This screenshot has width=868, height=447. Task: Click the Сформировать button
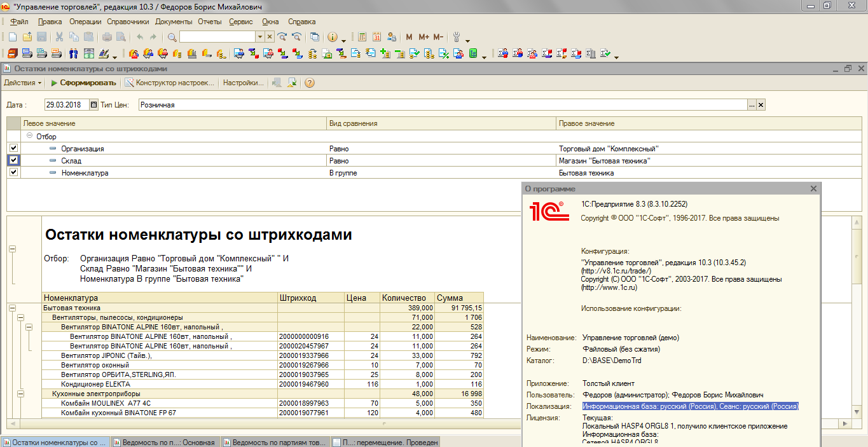[83, 83]
